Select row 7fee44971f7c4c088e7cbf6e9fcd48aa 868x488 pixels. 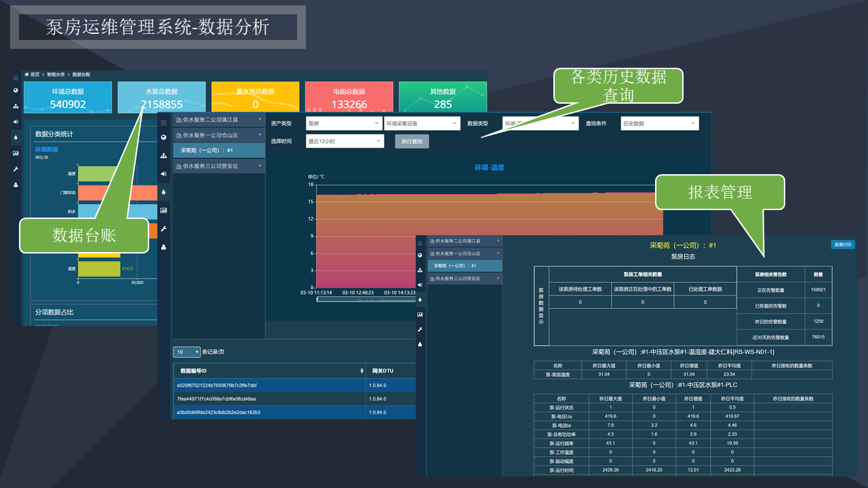pos(294,399)
